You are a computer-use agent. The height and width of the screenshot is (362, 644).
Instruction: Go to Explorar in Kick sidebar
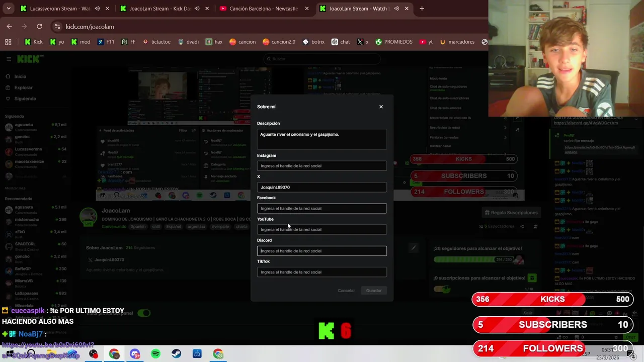(x=23, y=87)
